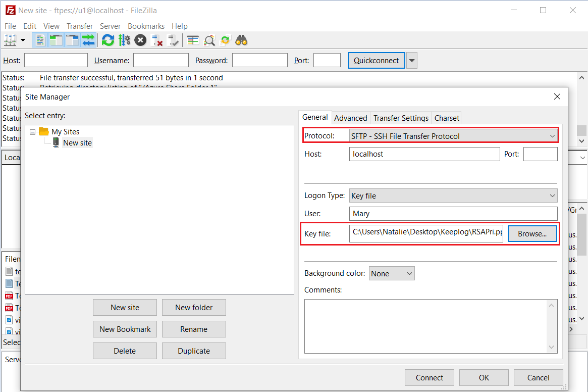
Task: Open the directory listing filters dialog
Action: point(193,40)
